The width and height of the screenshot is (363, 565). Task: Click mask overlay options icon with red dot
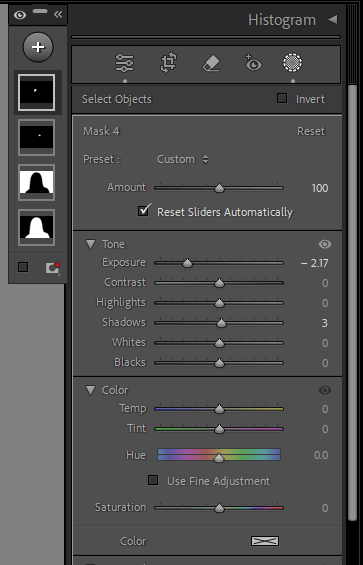coord(53,268)
